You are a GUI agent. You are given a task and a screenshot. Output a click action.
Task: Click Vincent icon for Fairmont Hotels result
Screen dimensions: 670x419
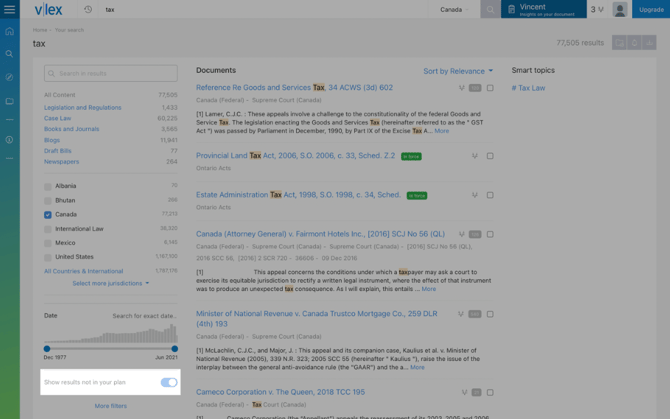pyautogui.click(x=461, y=234)
